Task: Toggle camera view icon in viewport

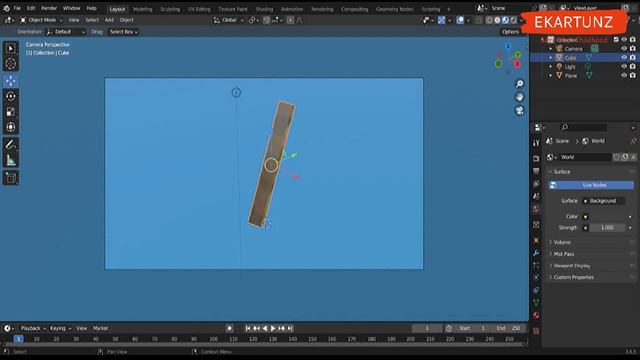Action: [x=520, y=111]
